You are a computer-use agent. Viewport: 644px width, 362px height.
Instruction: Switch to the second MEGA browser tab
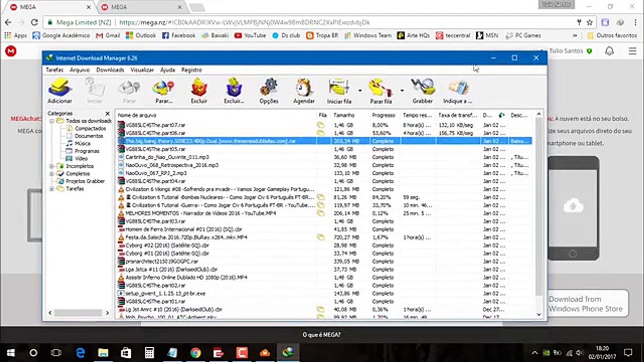click(x=142, y=7)
